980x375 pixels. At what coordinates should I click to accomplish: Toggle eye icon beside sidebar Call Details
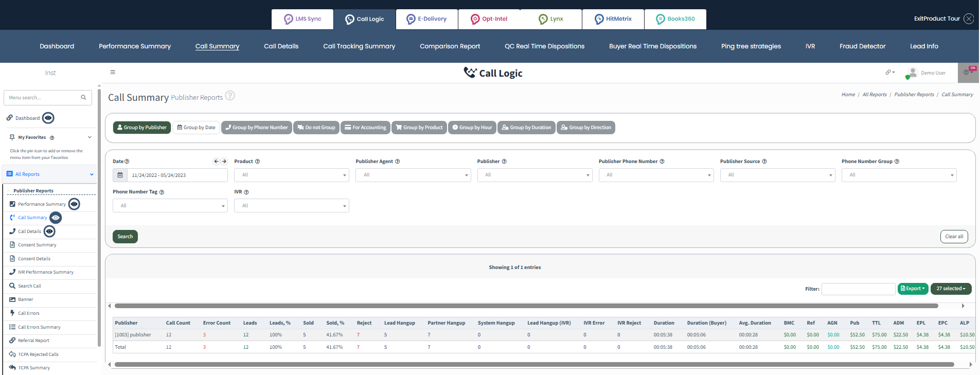tap(49, 231)
